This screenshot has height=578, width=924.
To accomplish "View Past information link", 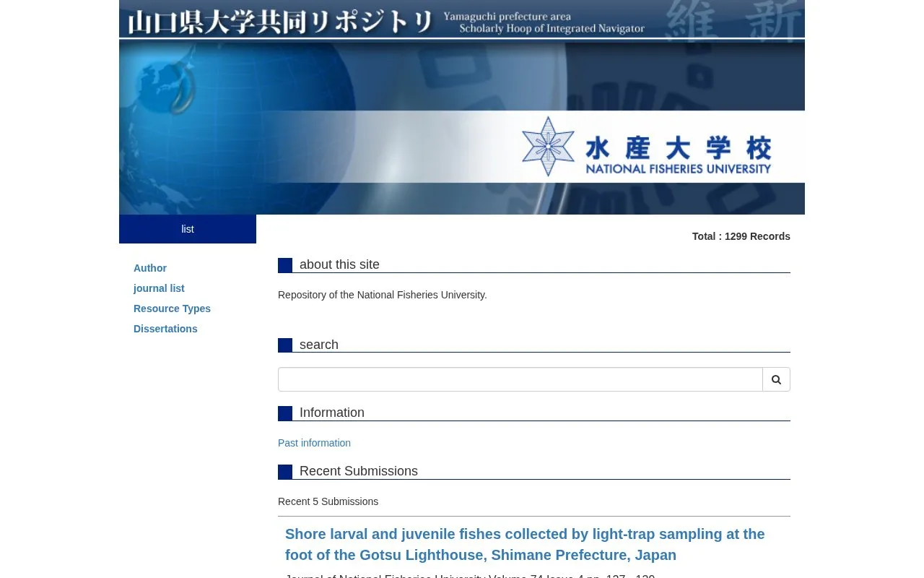I will coord(314,443).
